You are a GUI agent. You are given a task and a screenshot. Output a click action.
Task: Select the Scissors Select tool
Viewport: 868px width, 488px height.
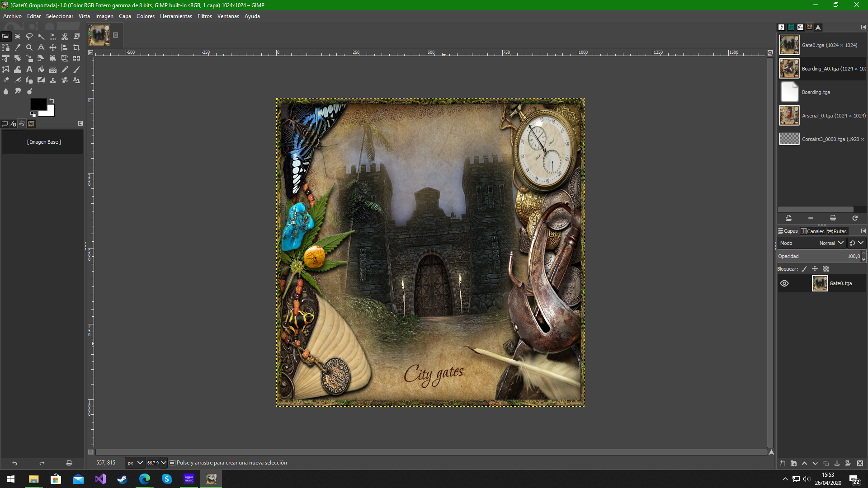[x=65, y=37]
